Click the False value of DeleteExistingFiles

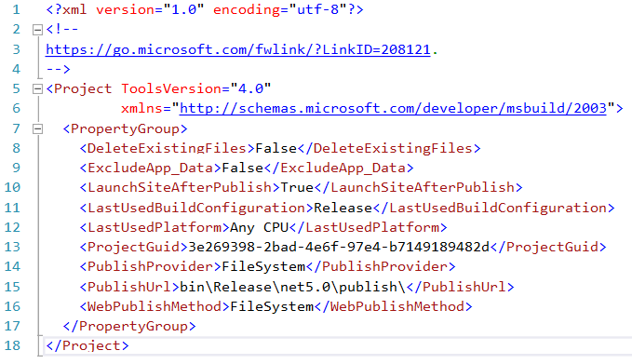pos(276,148)
